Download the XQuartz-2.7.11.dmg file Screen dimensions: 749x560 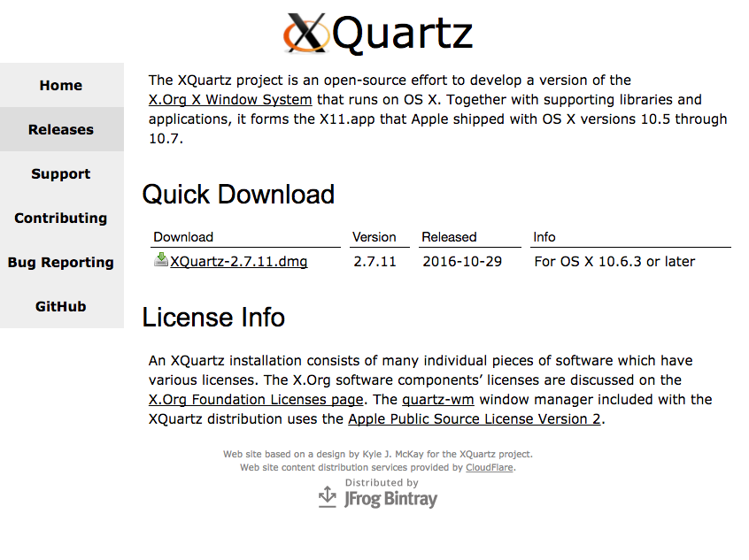pyautogui.click(x=239, y=262)
